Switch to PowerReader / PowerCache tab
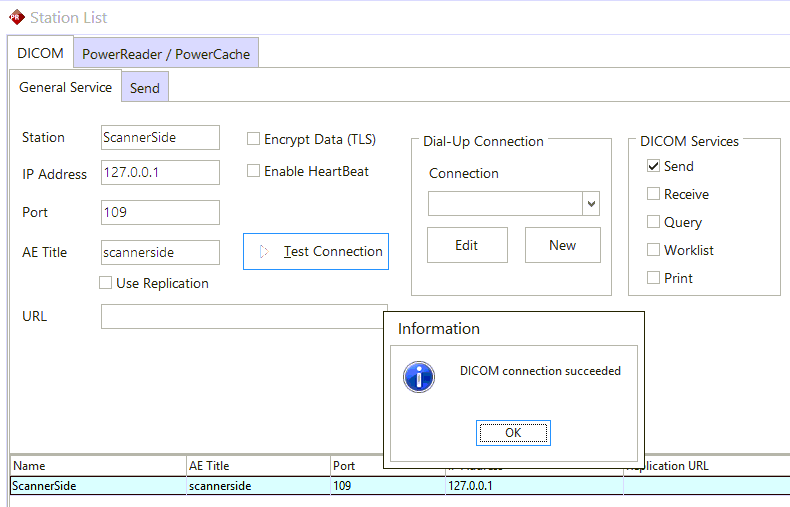Screen dimensions: 790x507 point(166,54)
